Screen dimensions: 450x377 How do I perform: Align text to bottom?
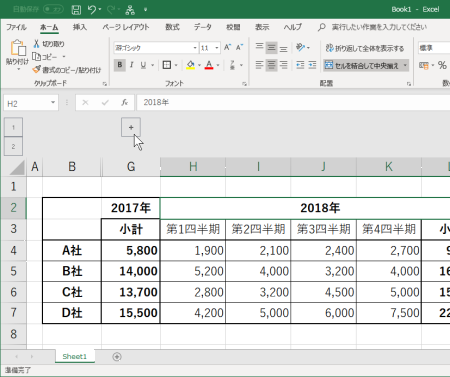(x=283, y=48)
